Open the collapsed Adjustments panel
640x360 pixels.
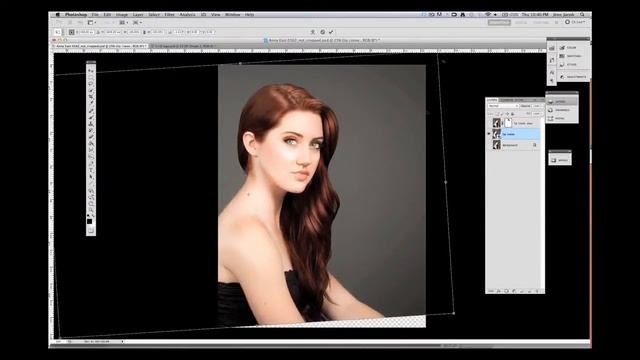click(573, 77)
